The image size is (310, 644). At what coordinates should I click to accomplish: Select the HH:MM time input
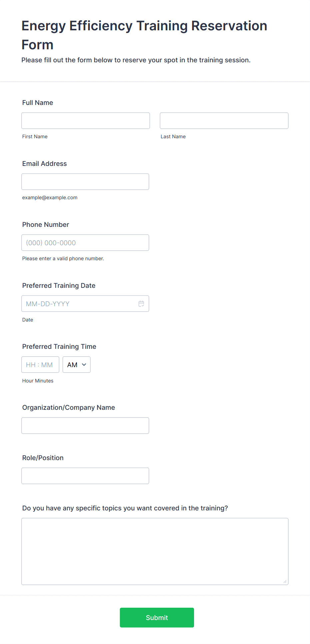coord(40,364)
